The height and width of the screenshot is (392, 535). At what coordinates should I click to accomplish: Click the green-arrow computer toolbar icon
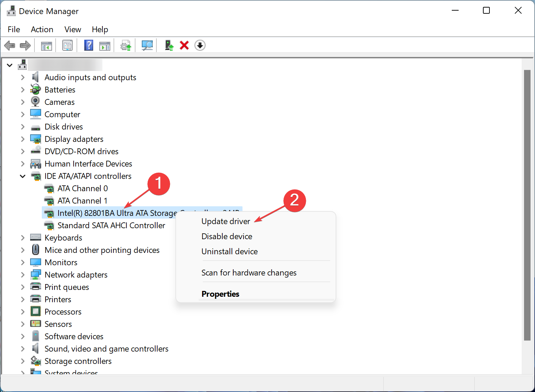pyautogui.click(x=169, y=45)
